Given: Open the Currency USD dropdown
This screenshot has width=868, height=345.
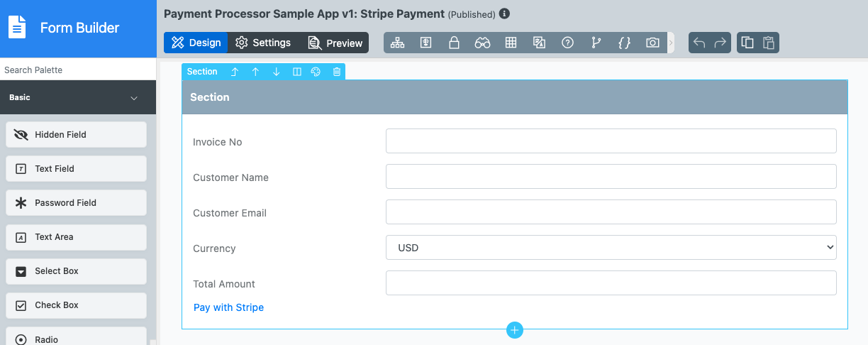Looking at the screenshot, I should (x=611, y=247).
